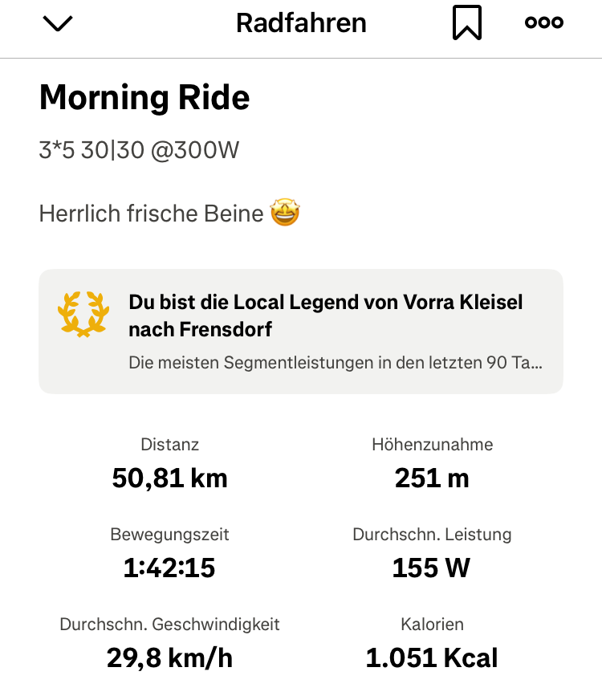
Task: Select the Morning Ride activity title
Action: [x=144, y=98]
